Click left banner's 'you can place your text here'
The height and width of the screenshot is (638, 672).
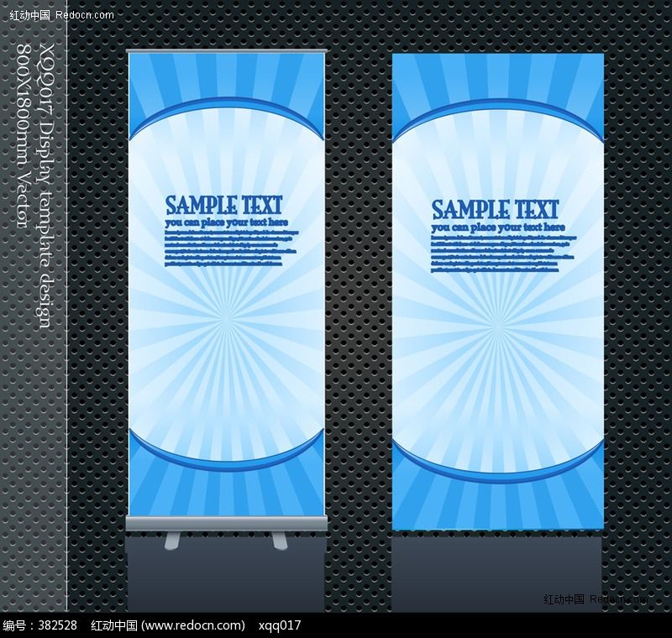[226, 222]
